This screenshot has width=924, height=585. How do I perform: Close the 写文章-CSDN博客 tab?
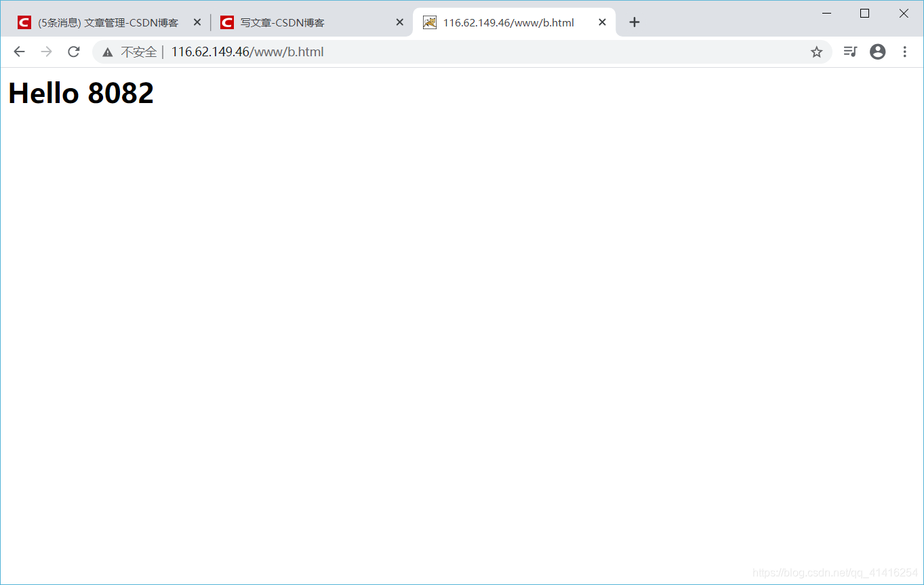400,22
